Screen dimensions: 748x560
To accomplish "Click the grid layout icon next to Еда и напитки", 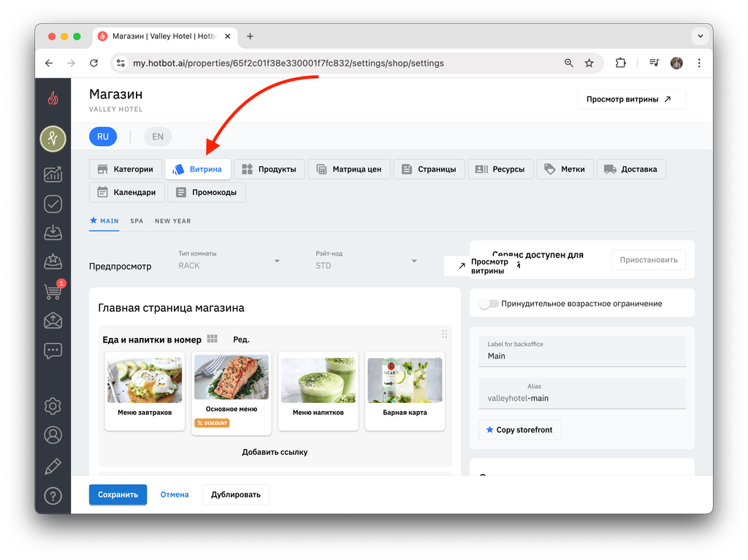I will (x=213, y=339).
